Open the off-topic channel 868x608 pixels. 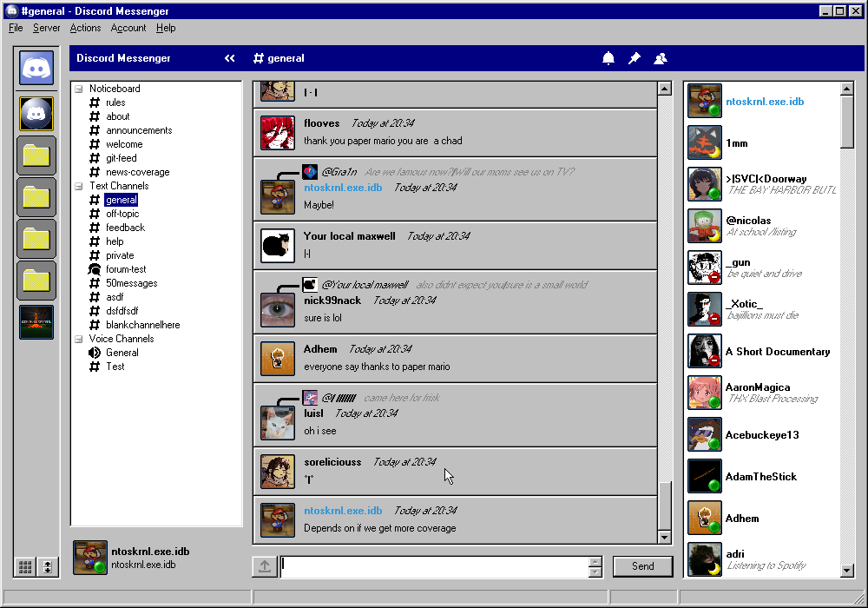point(122,214)
